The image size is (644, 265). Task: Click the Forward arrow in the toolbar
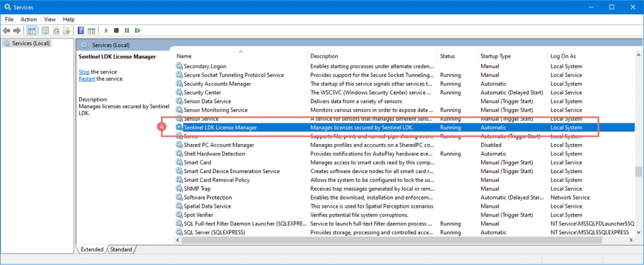(x=18, y=30)
